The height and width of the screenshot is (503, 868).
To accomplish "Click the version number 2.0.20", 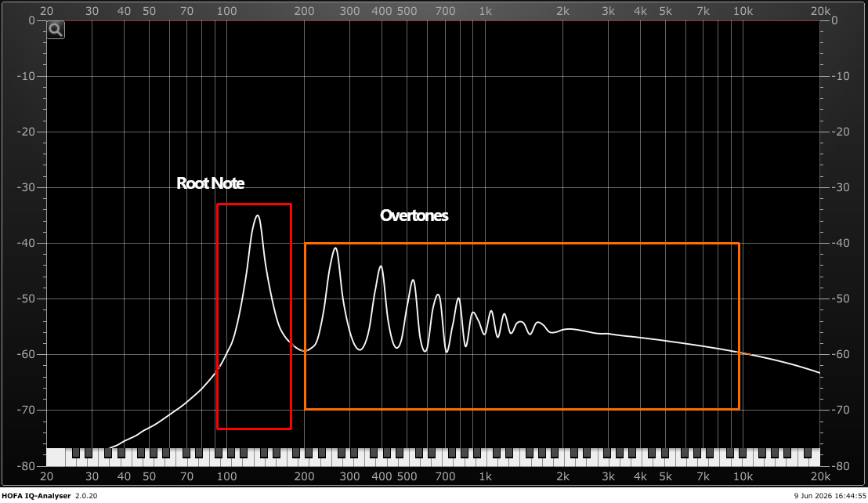I will point(86,496).
